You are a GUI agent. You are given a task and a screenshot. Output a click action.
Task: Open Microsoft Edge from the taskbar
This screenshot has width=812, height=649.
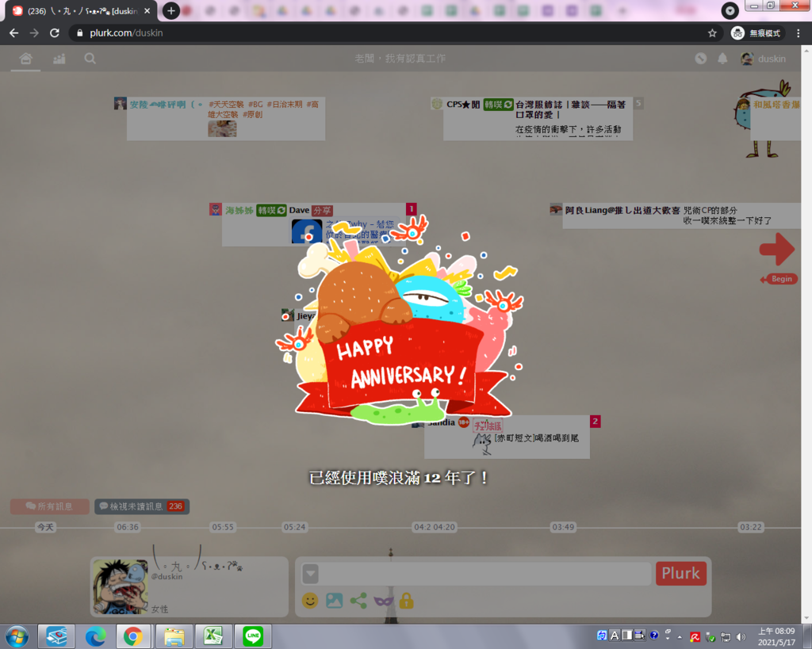coord(95,636)
